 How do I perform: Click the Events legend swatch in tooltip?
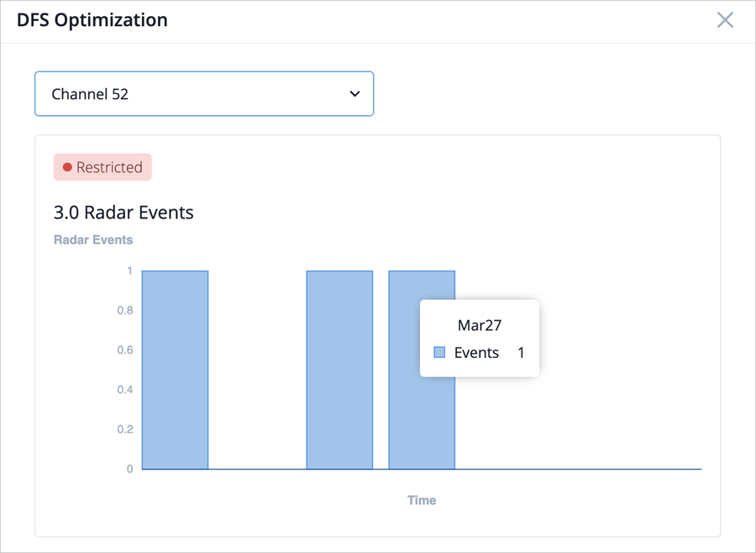coord(439,353)
